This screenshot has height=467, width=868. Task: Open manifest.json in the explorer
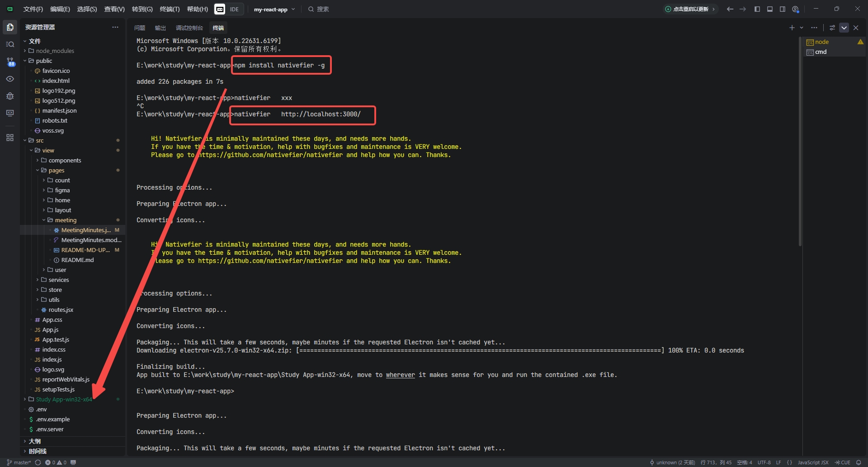coord(72,110)
